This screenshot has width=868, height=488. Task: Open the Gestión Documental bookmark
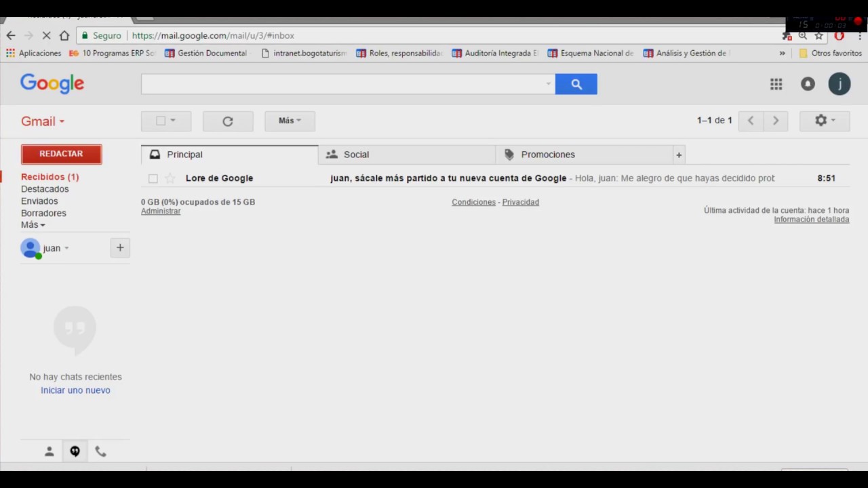click(x=206, y=53)
